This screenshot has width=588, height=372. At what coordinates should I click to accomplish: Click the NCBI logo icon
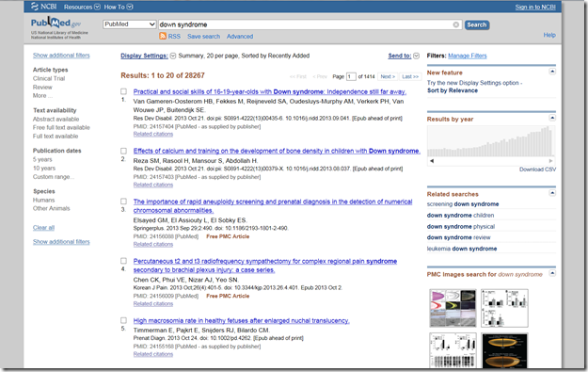pyautogui.click(x=35, y=7)
